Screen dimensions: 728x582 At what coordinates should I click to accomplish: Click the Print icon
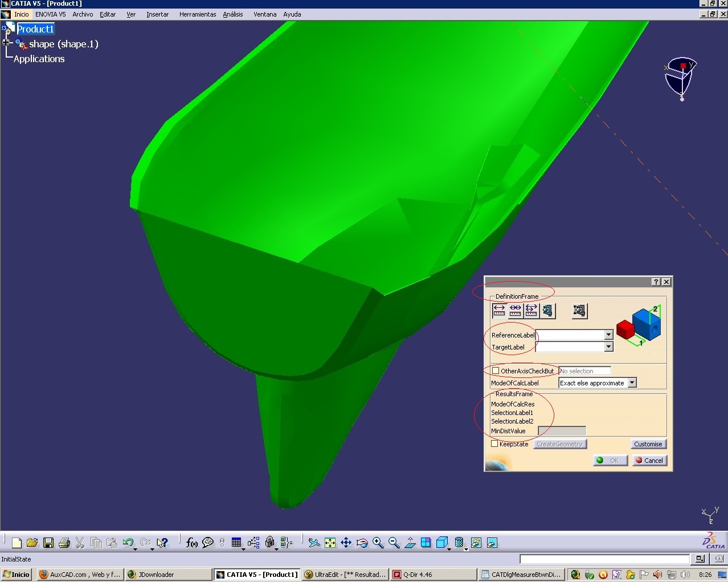64,543
